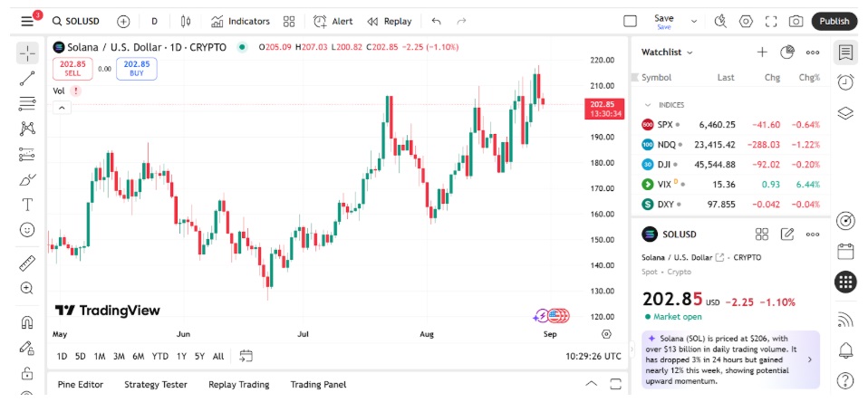Select the All time range
The image size is (868, 402).
pos(218,357)
